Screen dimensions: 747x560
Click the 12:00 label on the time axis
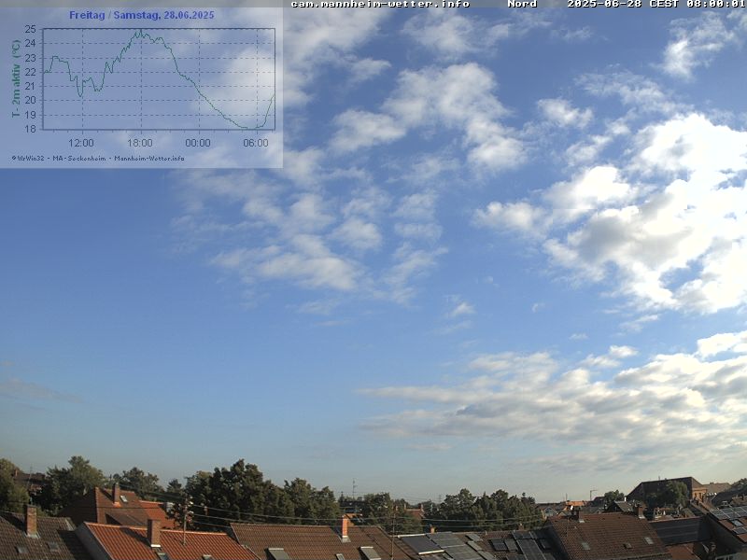[81, 143]
